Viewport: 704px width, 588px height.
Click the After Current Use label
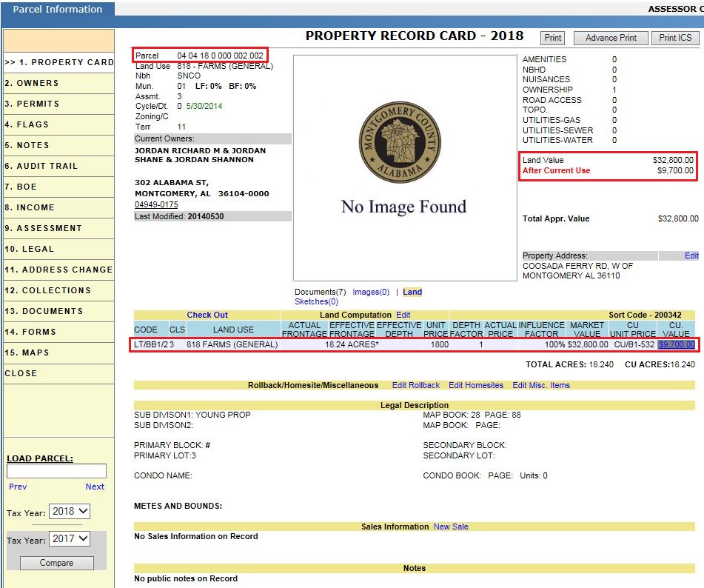(556, 170)
